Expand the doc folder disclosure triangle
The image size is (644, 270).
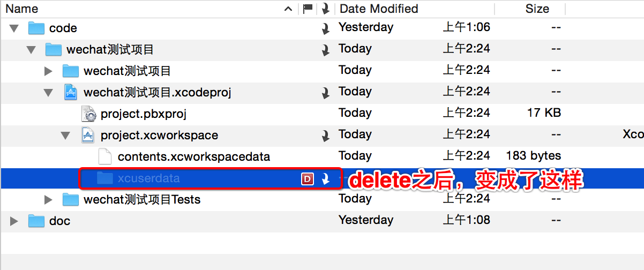pos(14,221)
